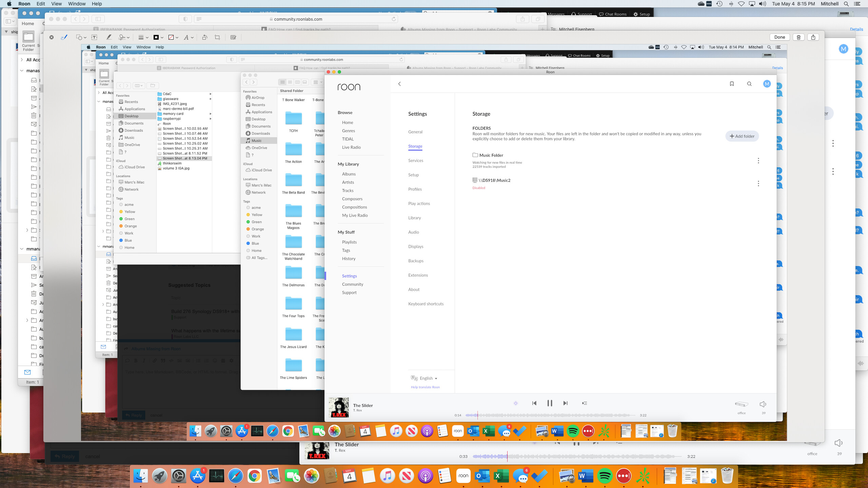
Task: Select Services in Roon Settings list
Action: tap(416, 161)
